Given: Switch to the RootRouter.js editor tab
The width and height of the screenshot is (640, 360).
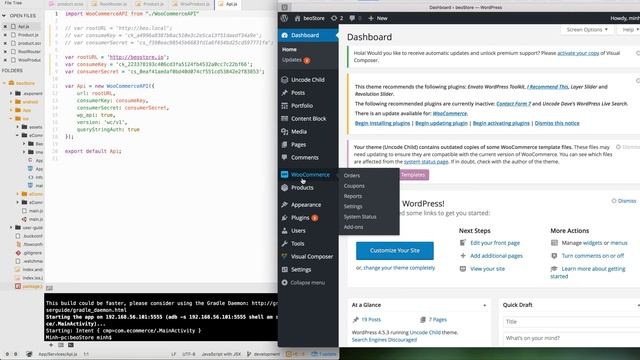Looking at the screenshot, I should pos(108,4).
